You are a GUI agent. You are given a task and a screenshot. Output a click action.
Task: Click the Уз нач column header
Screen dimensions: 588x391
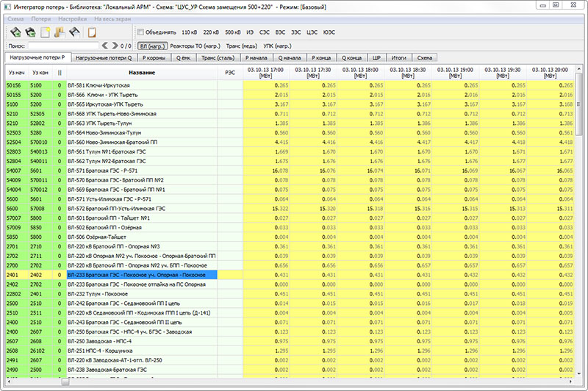(17, 72)
